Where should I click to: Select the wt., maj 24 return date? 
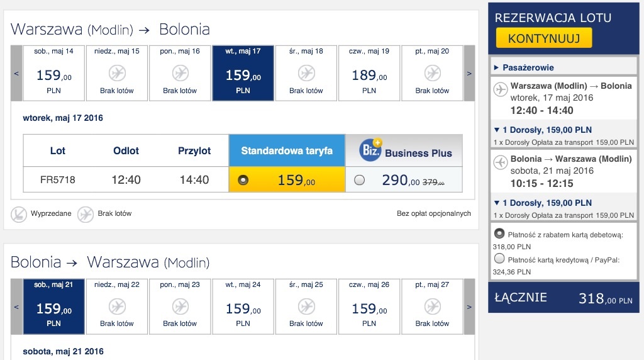tap(243, 307)
